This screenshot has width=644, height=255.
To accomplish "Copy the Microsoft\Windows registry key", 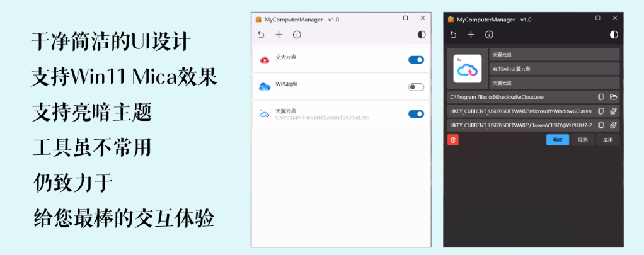I will 601,111.
